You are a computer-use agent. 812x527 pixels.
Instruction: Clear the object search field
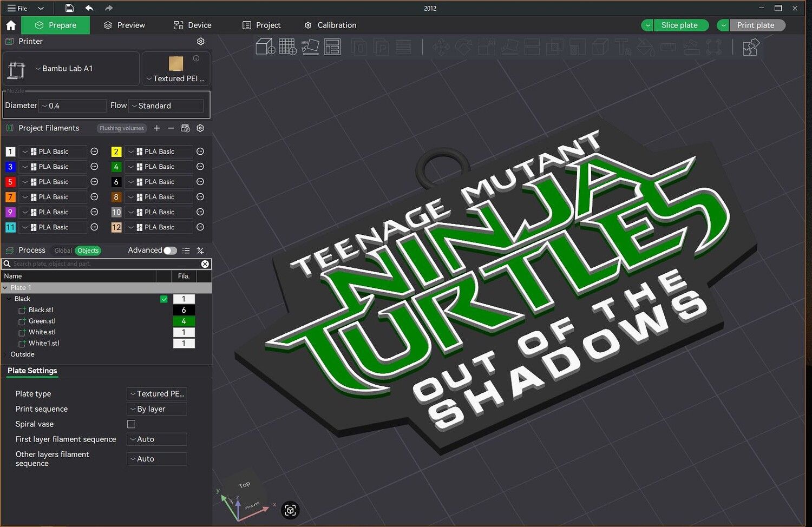point(205,264)
